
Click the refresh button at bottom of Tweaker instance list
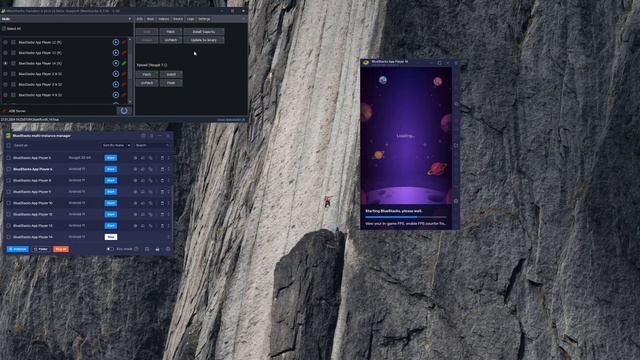pyautogui.click(x=124, y=111)
